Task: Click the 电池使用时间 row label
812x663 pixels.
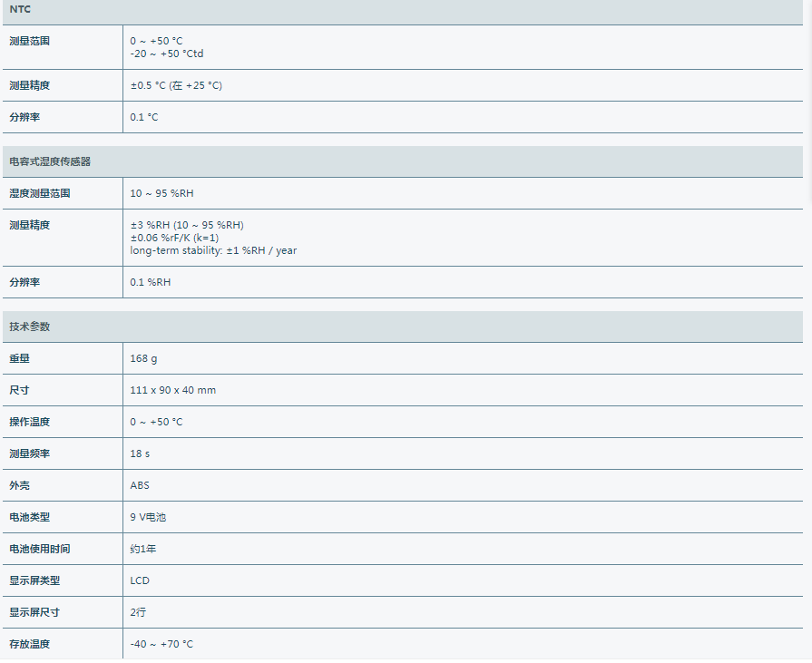Action: pos(39,549)
